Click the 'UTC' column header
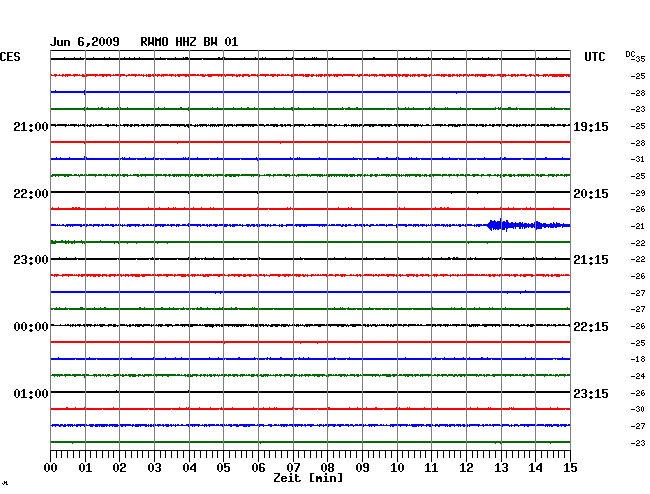Image resolution: width=650 pixels, height=494 pixels. (x=594, y=57)
